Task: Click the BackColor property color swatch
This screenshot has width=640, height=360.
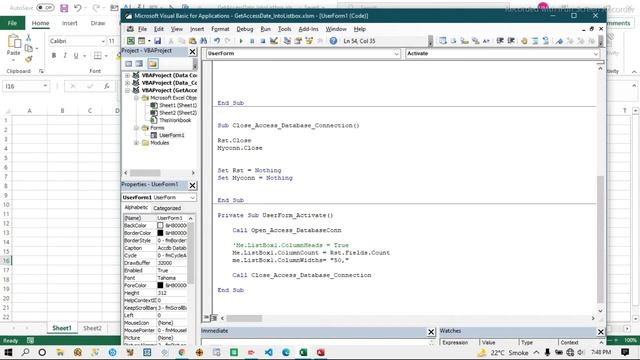Action: tap(160, 226)
